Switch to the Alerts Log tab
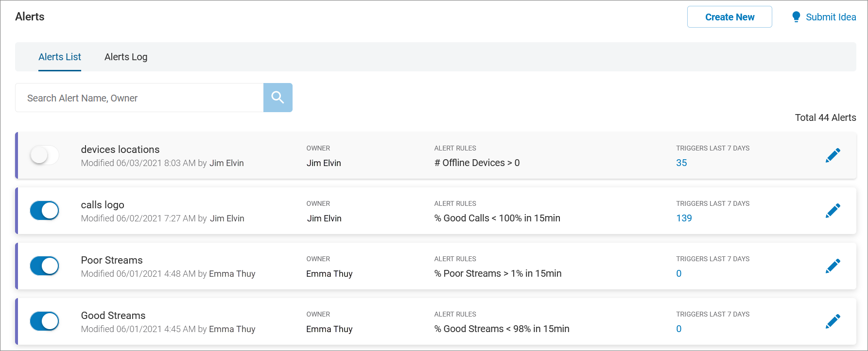 [x=126, y=57]
